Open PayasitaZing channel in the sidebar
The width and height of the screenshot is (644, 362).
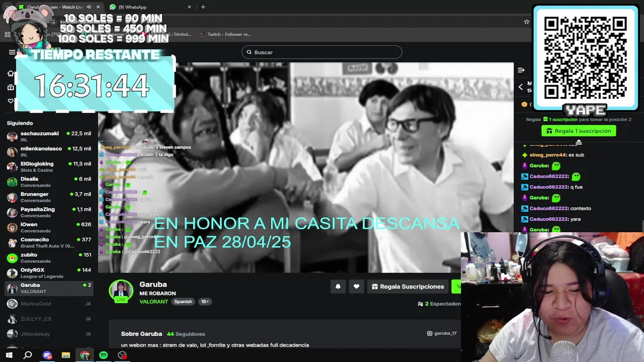[x=49, y=212]
